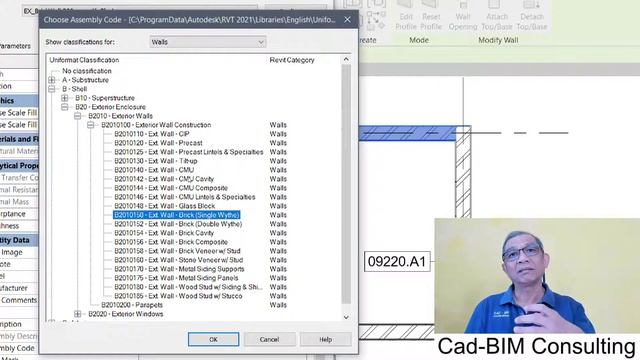Click Image property in Properties palette
The height and width of the screenshot is (360, 640).
[x=11, y=252]
